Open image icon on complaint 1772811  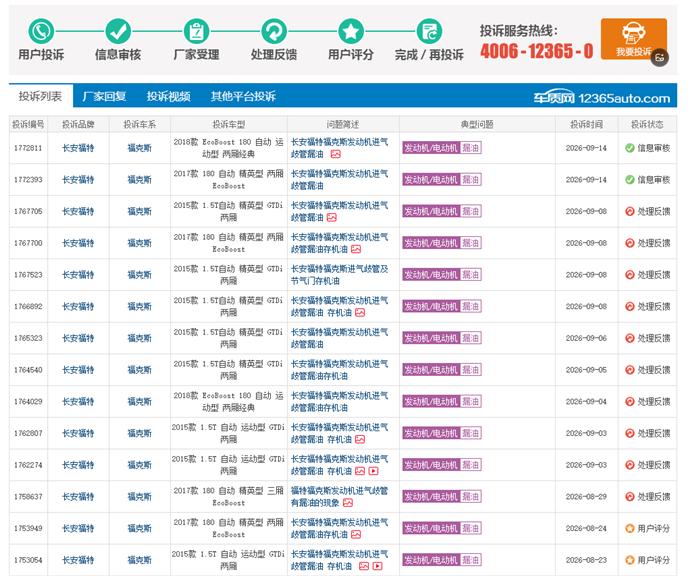tap(336, 154)
